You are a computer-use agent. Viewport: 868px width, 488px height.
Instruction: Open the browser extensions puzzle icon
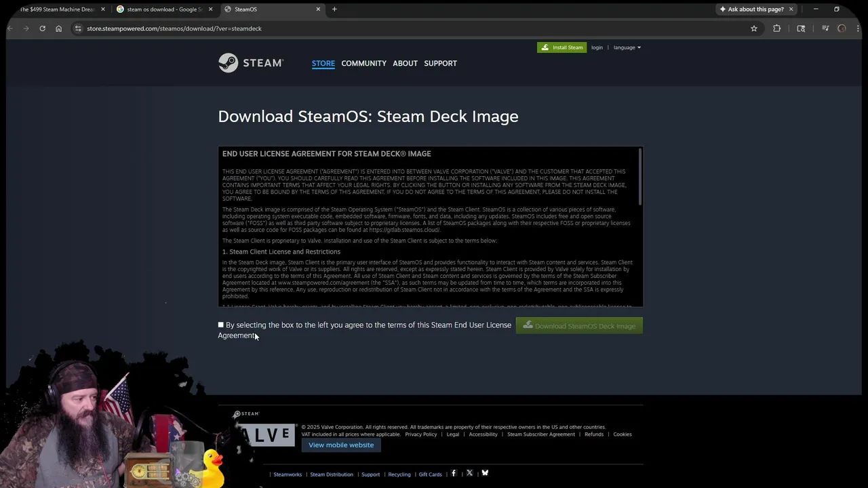point(776,28)
